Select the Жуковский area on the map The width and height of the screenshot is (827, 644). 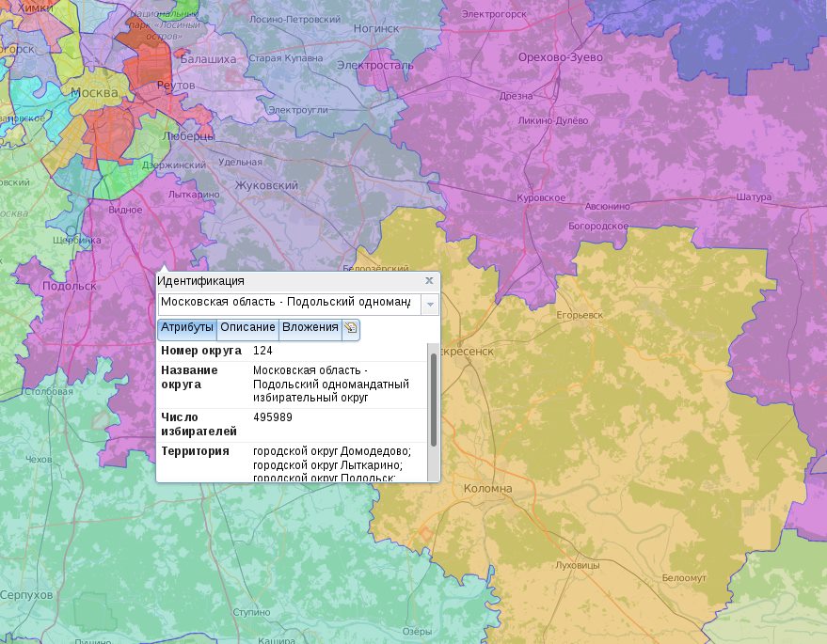(x=266, y=186)
